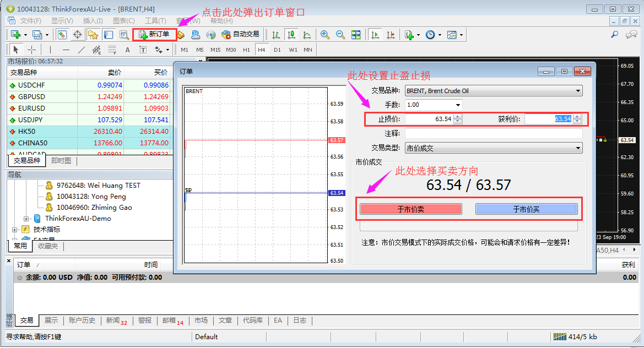Select the crosshair cursor tool
The height and width of the screenshot is (348, 644).
32,50
